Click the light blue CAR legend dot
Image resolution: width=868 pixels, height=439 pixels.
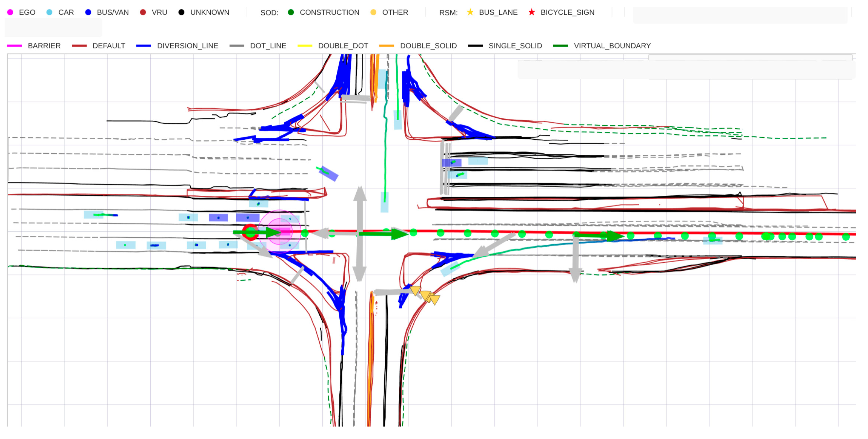(49, 12)
